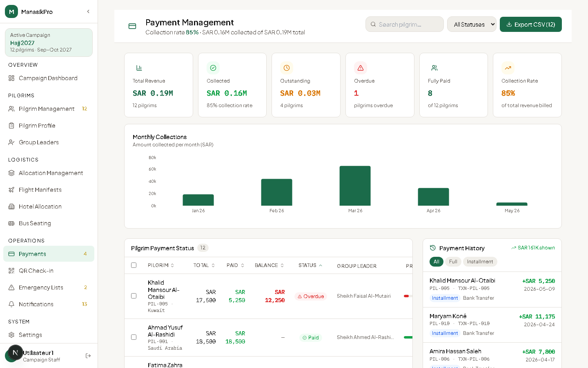Sort table by TOTAL column
Image resolution: width=588 pixels, height=368 pixels.
[204, 265]
